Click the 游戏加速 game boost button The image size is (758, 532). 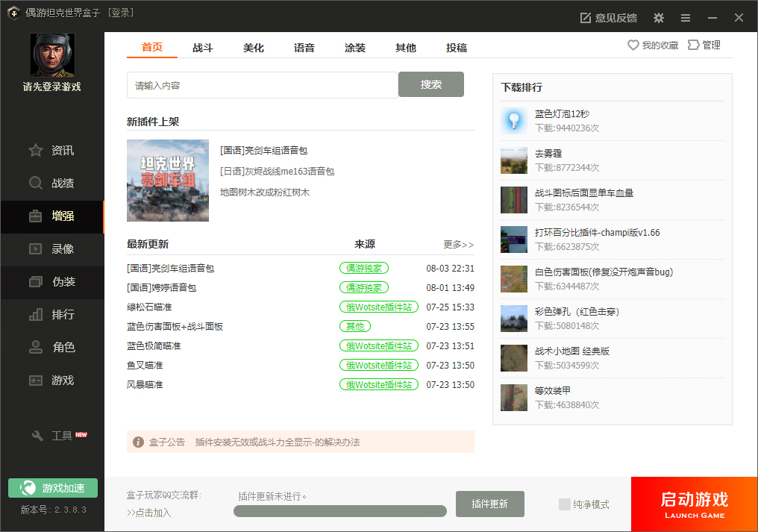coord(52,488)
